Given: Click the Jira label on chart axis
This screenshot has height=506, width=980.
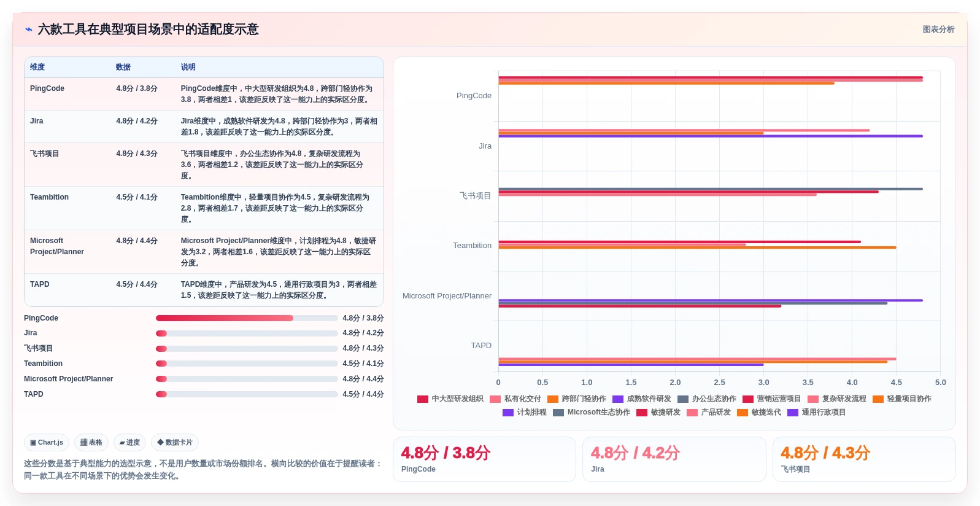Looking at the screenshot, I should [x=485, y=146].
